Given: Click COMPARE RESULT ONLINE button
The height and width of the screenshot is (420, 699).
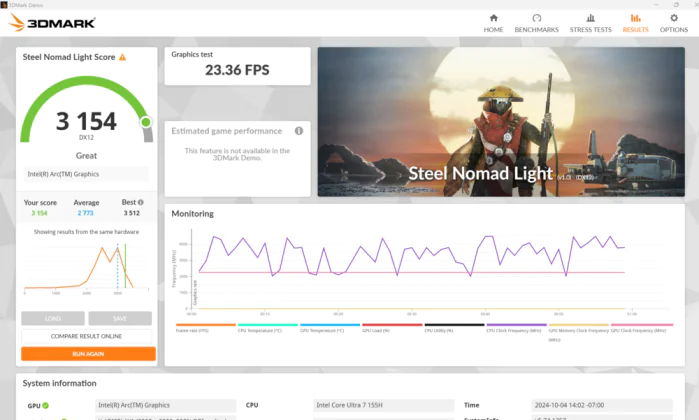Looking at the screenshot, I should point(86,336).
